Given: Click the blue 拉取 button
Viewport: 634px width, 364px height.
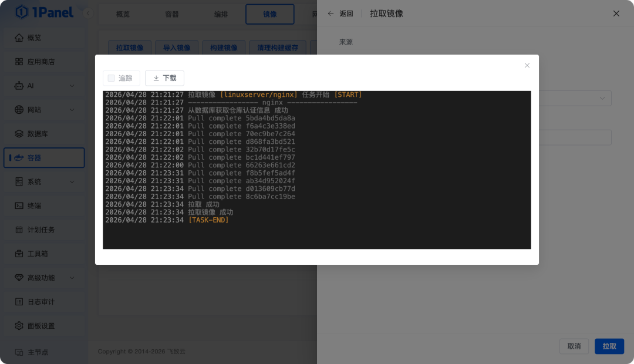Looking at the screenshot, I should [609, 346].
